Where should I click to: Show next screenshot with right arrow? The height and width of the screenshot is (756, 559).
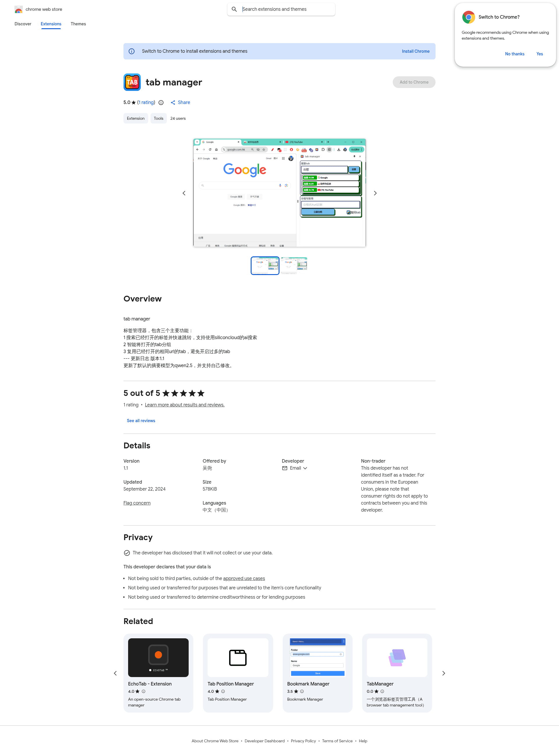(375, 193)
